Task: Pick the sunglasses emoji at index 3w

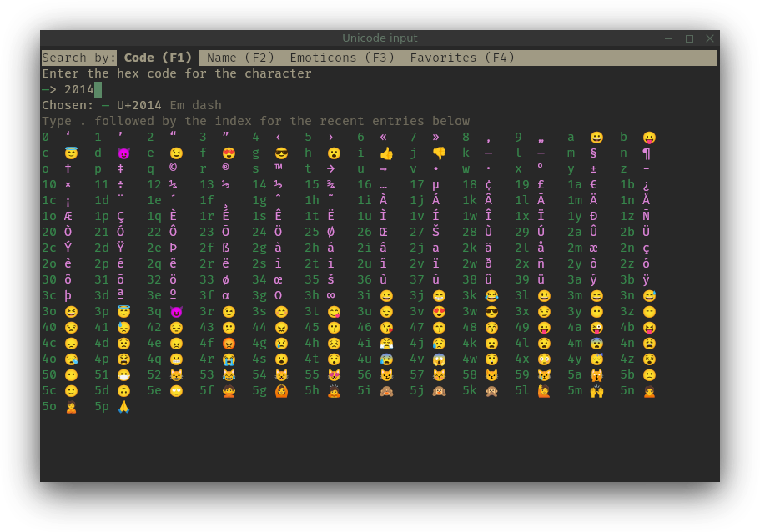Action: 491,312
